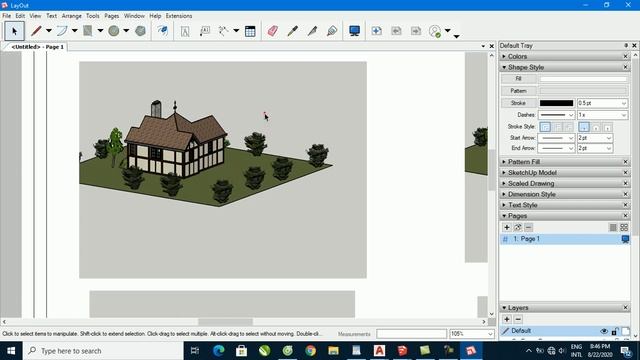Image resolution: width=640 pixels, height=360 pixels.
Task: Delete the layer in the Layers panel
Action: pos(518,319)
